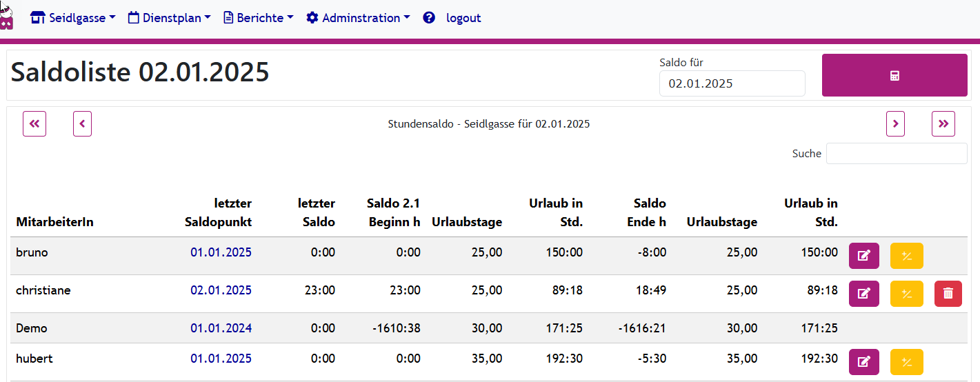Open plus/minus adjustment for bruno

pyautogui.click(x=906, y=256)
